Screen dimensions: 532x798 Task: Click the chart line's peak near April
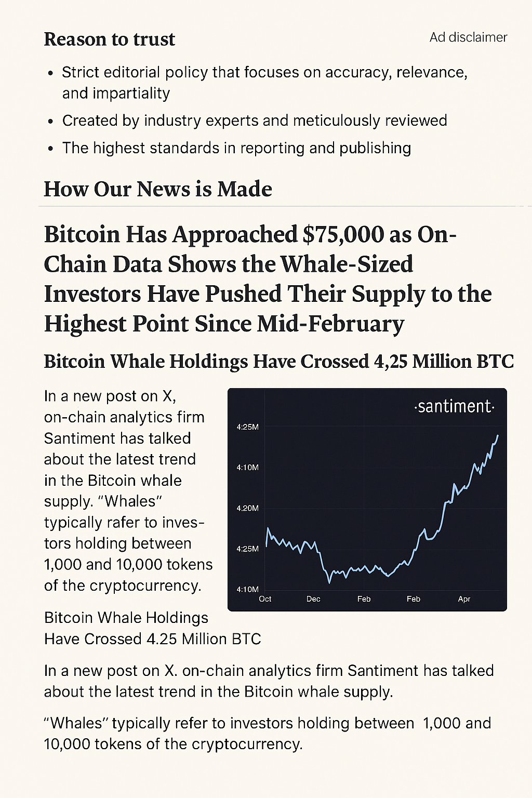click(498, 436)
